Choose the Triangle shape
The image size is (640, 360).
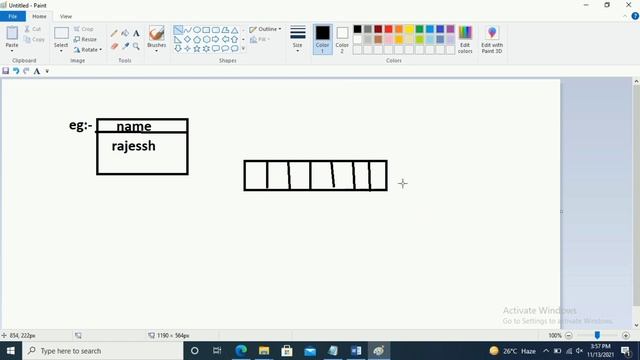pos(234,30)
